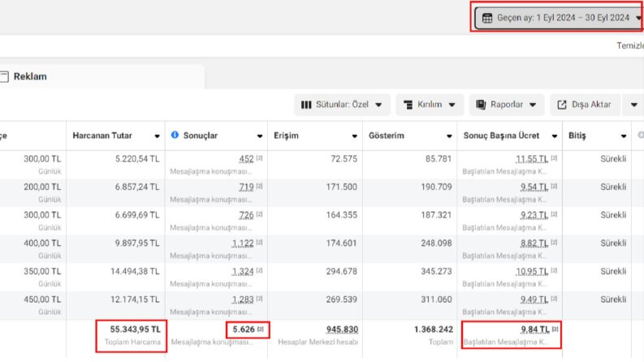
Task: Open extra export options arrow next to Dışa Aktar
Action: [634, 105]
